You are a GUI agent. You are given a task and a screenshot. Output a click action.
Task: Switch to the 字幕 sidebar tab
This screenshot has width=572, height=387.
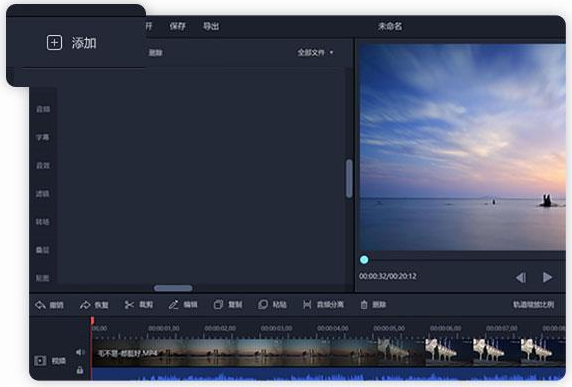(x=43, y=137)
